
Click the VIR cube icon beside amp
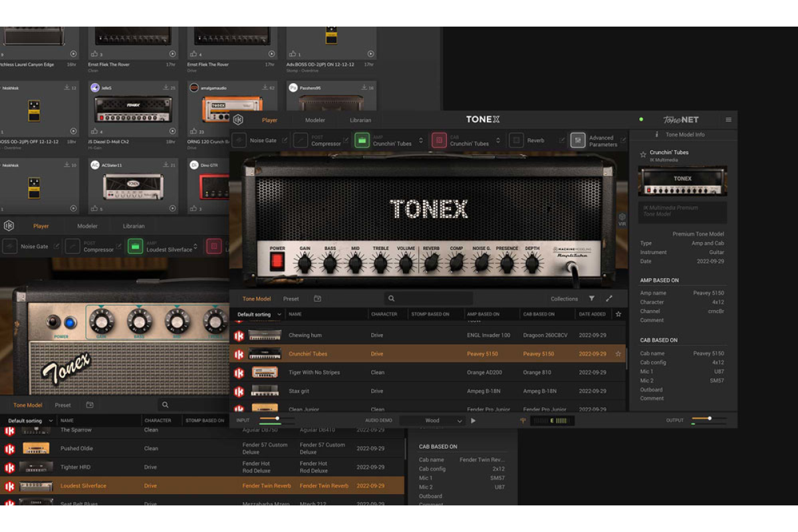click(x=622, y=218)
